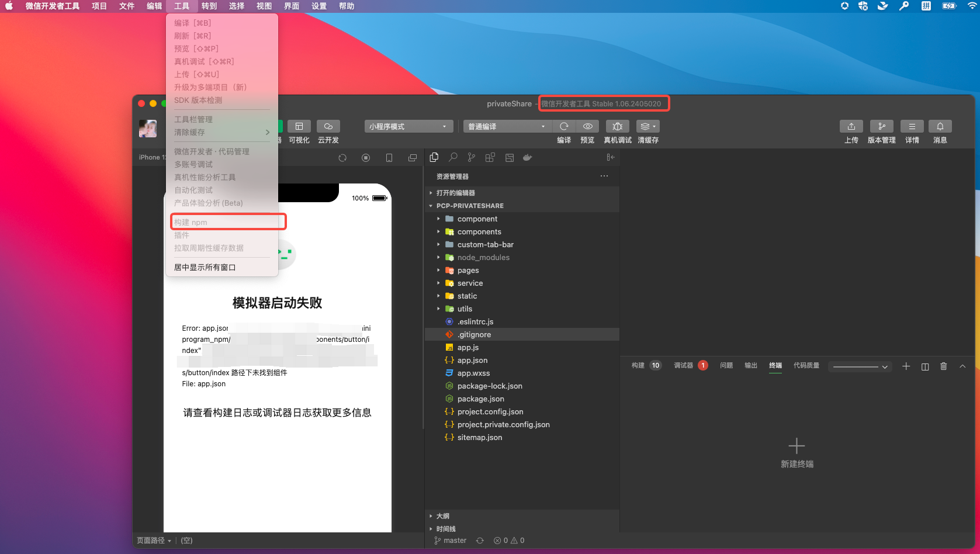The width and height of the screenshot is (980, 554).
Task: Open the 帮助 menu in menu bar
Action: [347, 6]
